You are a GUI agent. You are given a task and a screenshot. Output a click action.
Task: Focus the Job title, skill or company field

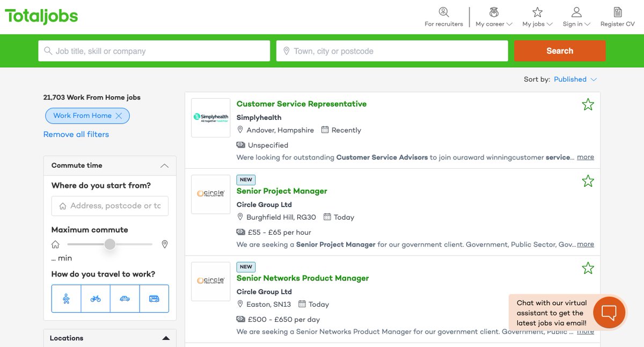click(154, 51)
